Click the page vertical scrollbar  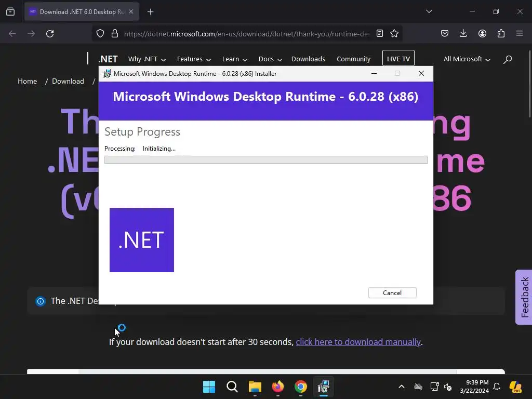pos(529,84)
